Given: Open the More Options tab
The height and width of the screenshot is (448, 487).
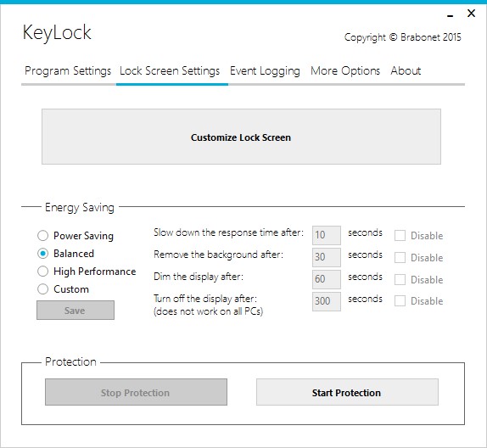Looking at the screenshot, I should (345, 70).
